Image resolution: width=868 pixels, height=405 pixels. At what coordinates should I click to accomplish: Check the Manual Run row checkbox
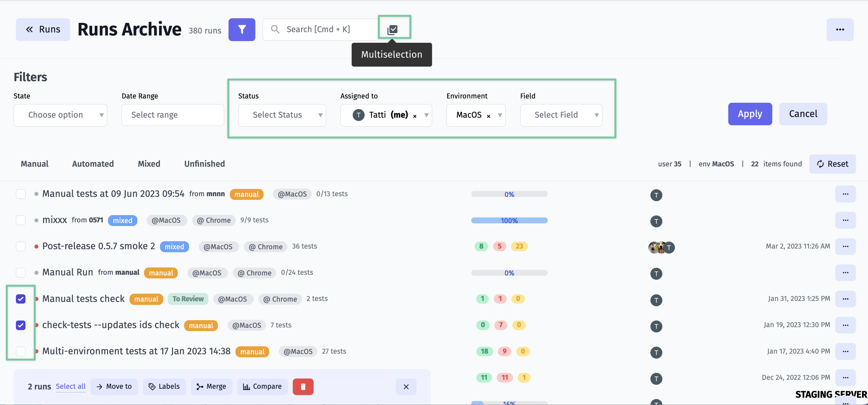(21, 272)
